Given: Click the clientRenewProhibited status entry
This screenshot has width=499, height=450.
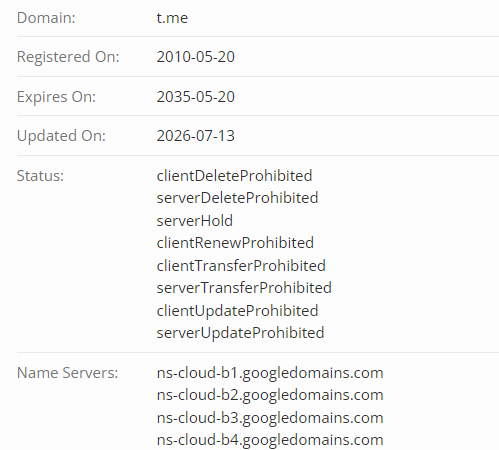Looking at the screenshot, I should (235, 243).
